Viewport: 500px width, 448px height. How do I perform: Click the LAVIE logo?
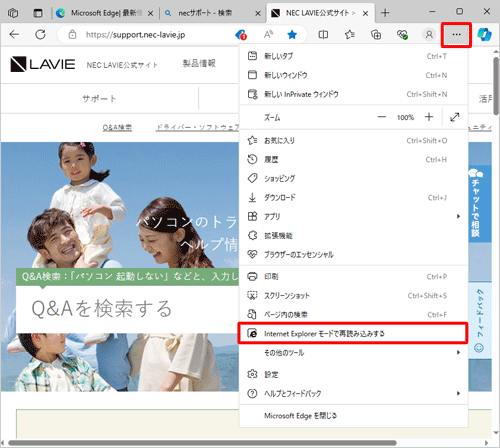point(43,64)
